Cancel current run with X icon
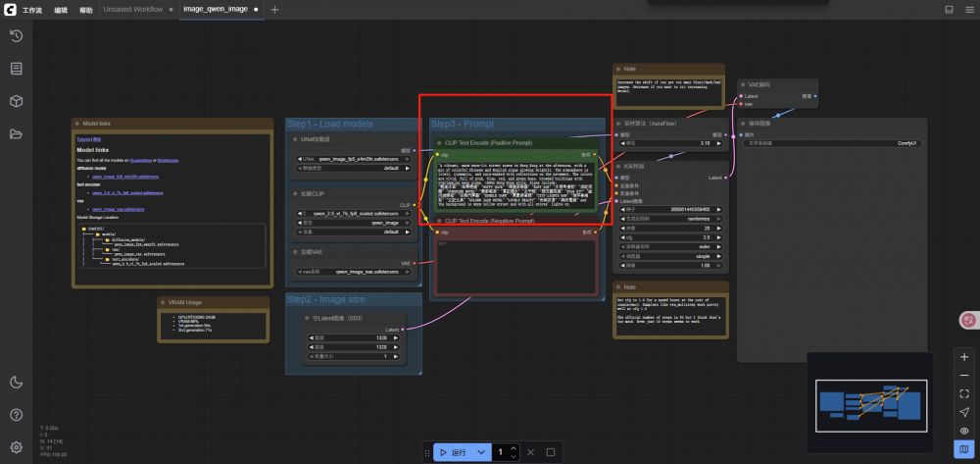Screen dimensions: 980x464 coord(530,452)
